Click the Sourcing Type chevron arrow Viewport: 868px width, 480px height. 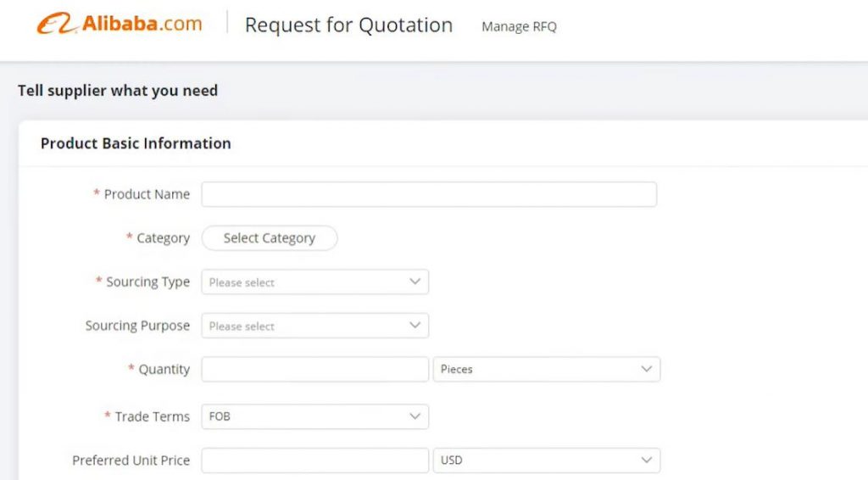tap(415, 282)
